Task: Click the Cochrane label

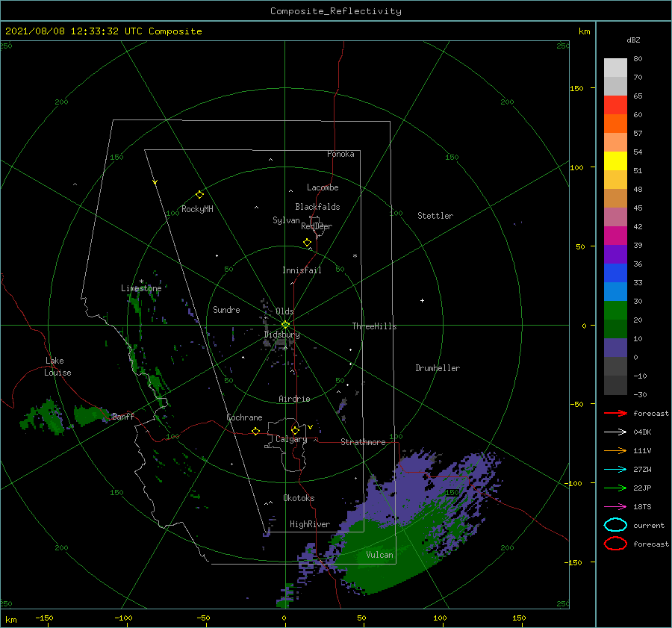Action: pos(244,417)
